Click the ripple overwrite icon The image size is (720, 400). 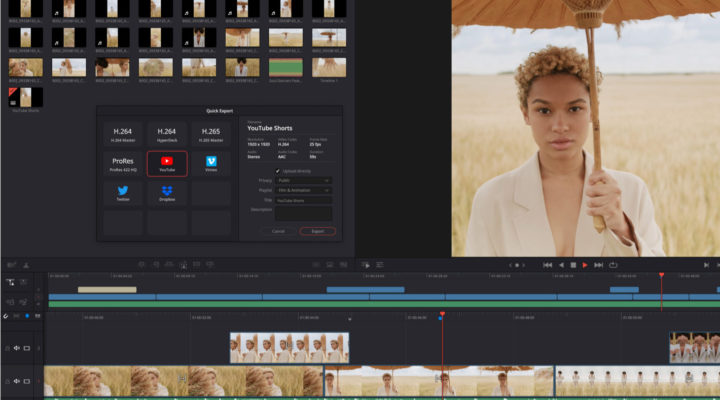(169, 265)
